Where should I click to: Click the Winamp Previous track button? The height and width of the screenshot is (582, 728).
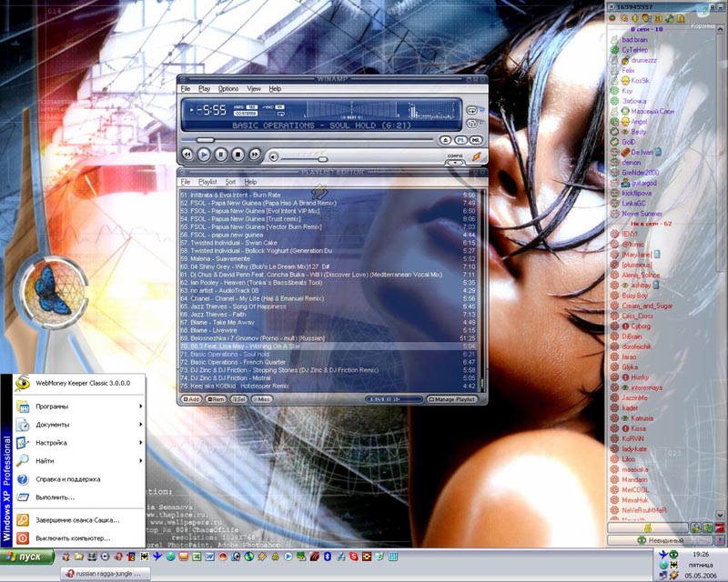(x=187, y=155)
